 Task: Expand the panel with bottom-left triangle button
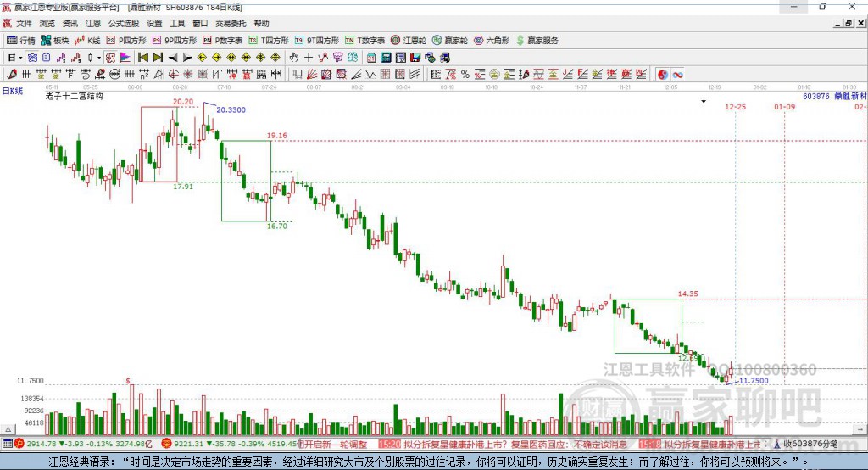(x=8, y=429)
